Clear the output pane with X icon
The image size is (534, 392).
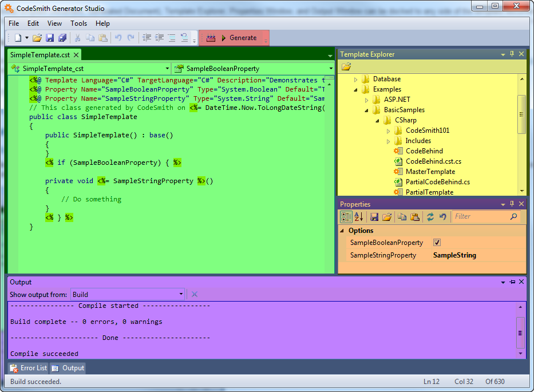[x=195, y=294]
